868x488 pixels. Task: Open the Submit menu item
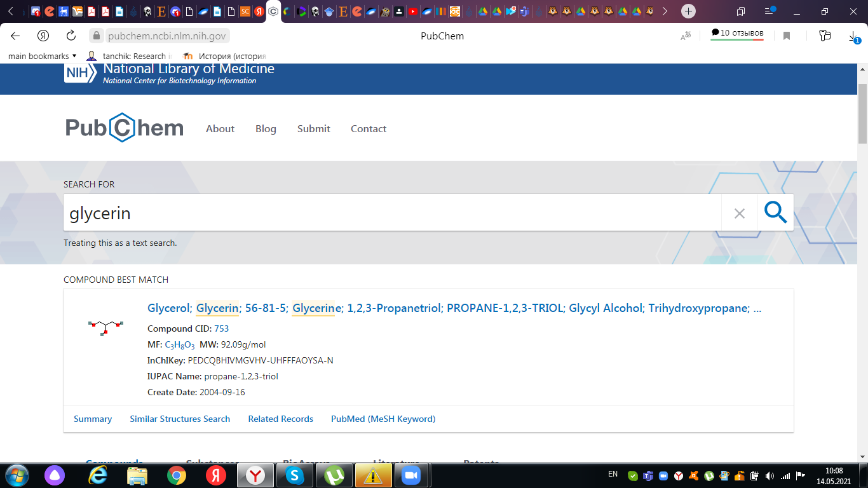tap(314, 128)
